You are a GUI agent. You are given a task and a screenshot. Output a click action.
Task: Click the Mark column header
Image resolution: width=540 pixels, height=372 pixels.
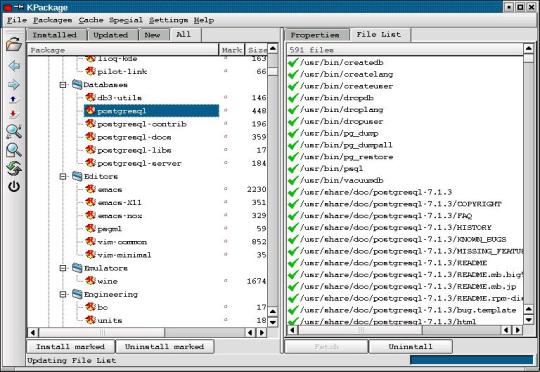232,50
